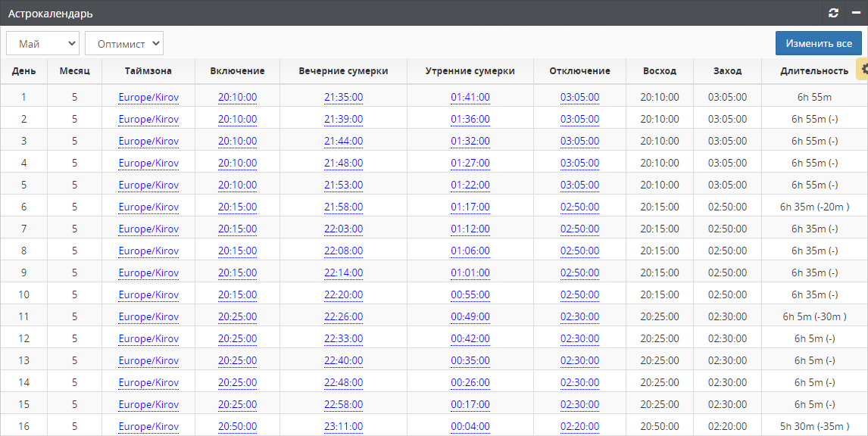This screenshot has width=868, height=436.
Task: Click the refresh icon in Астрокалендарь header
Action: pyautogui.click(x=833, y=13)
